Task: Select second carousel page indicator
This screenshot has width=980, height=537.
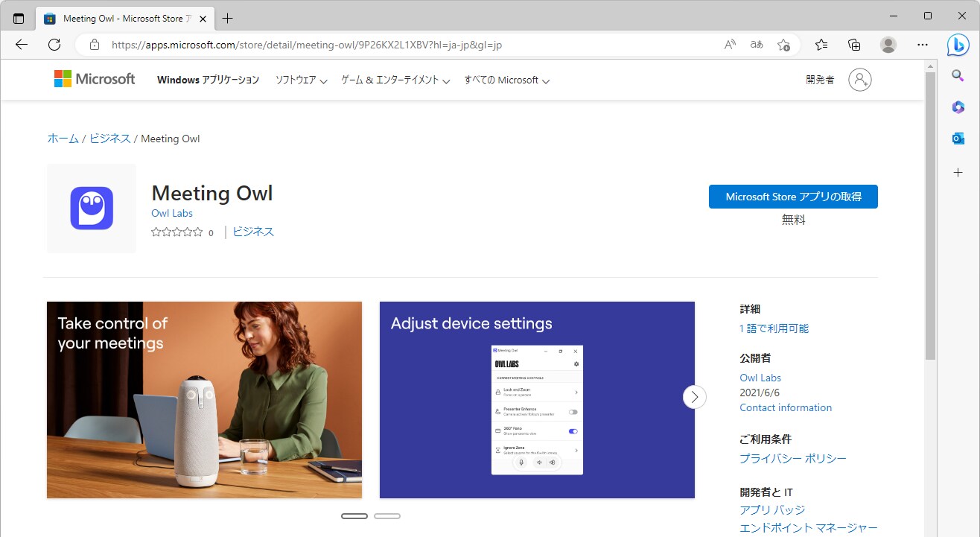Action: click(x=387, y=516)
